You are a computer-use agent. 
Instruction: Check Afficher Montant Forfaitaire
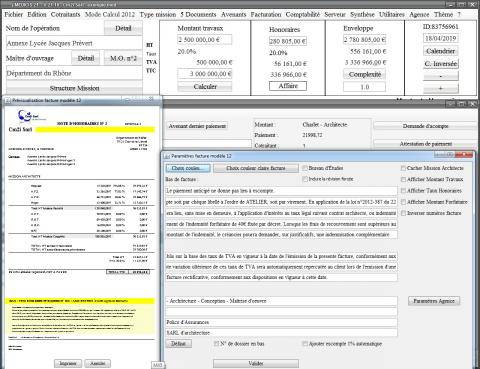[x=403, y=202]
